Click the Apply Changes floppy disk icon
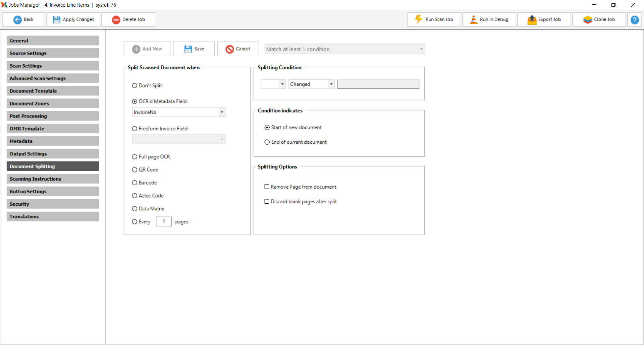Viewport: 644px width, 345px height. tap(56, 20)
